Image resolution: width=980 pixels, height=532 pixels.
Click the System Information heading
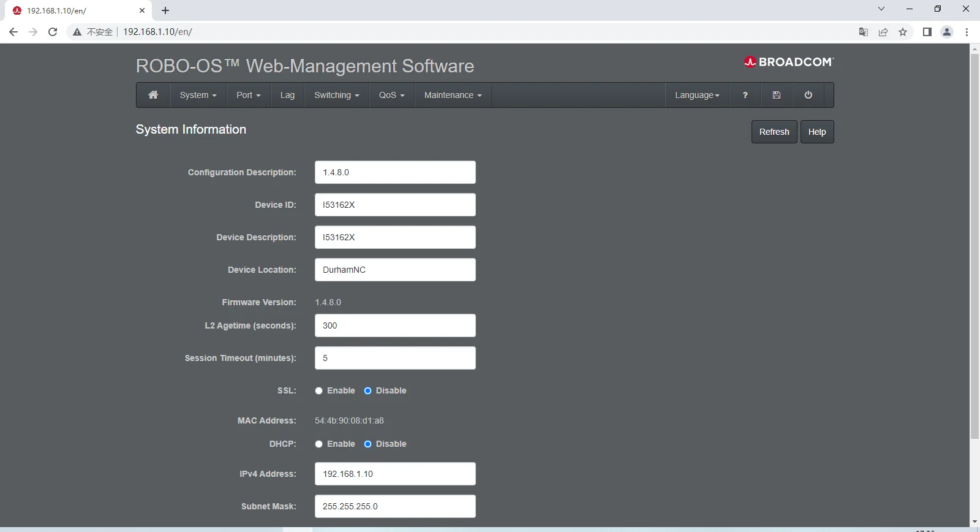191,129
